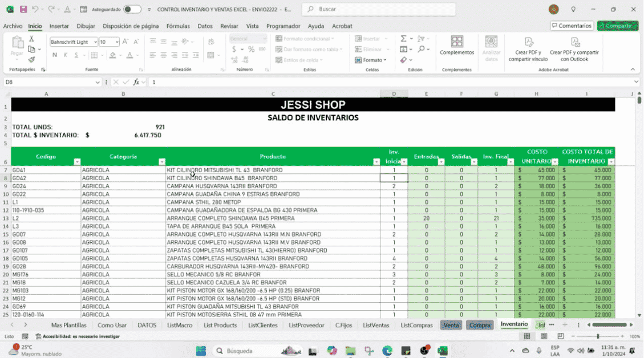This screenshot has height=358, width=644.
Task: Click the lightbulb ideas icon in title bar
Action: point(573,9)
